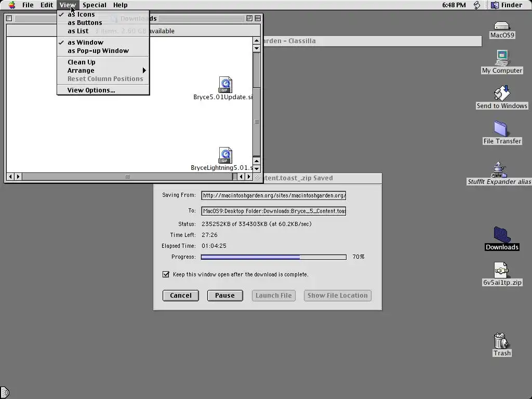Open the Help menu
This screenshot has width=532, height=399.
(120, 5)
